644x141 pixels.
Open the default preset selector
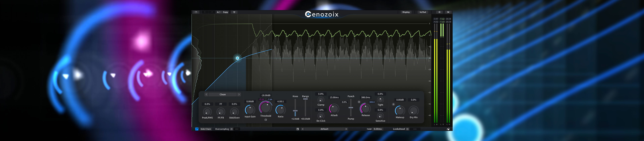coord(324,129)
